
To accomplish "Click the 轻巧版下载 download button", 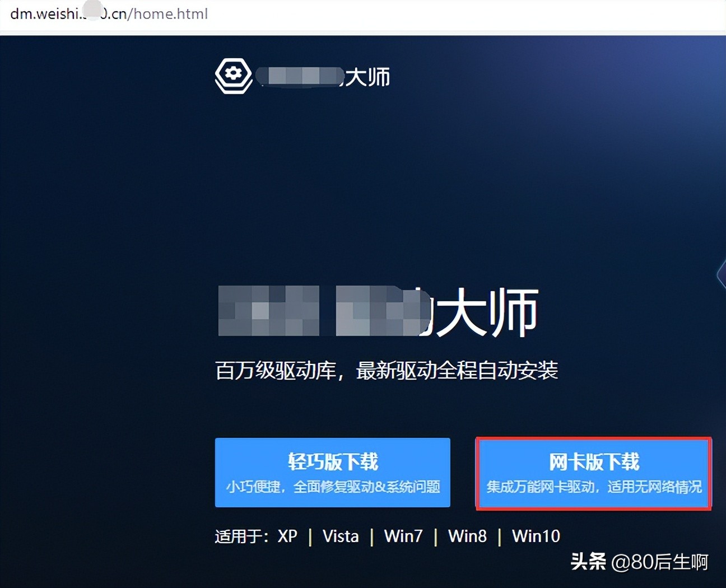I will click(332, 473).
